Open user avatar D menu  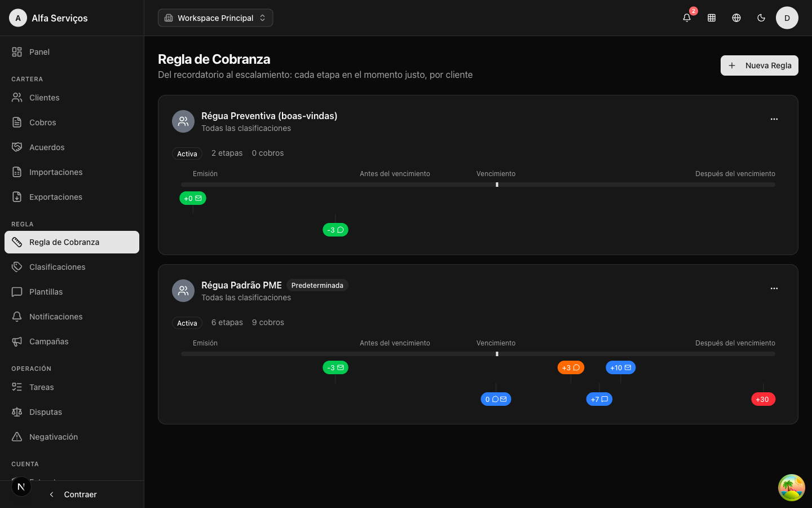(787, 18)
